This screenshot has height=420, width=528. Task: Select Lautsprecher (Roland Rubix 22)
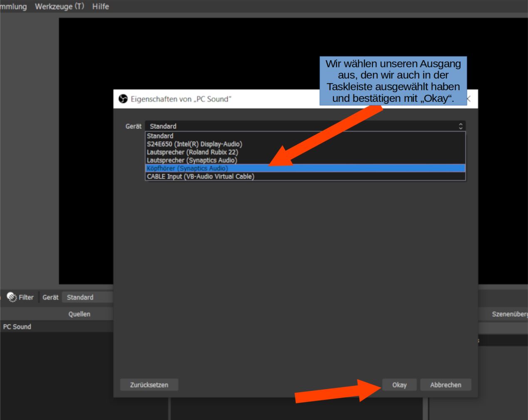point(192,152)
